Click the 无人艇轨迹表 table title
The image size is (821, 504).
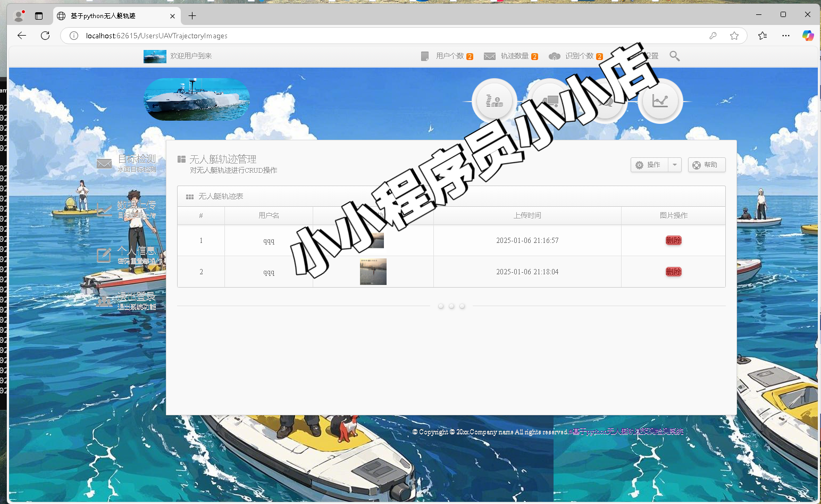pyautogui.click(x=221, y=197)
